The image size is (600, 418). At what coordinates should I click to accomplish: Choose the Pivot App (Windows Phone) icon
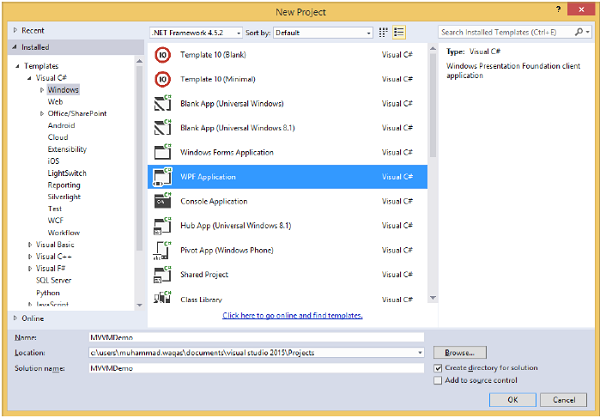(161, 249)
